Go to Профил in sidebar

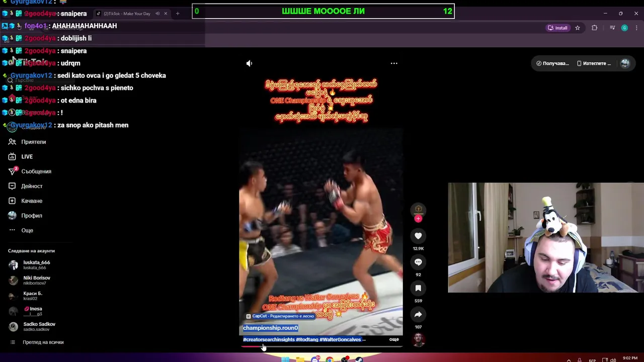[x=32, y=216]
